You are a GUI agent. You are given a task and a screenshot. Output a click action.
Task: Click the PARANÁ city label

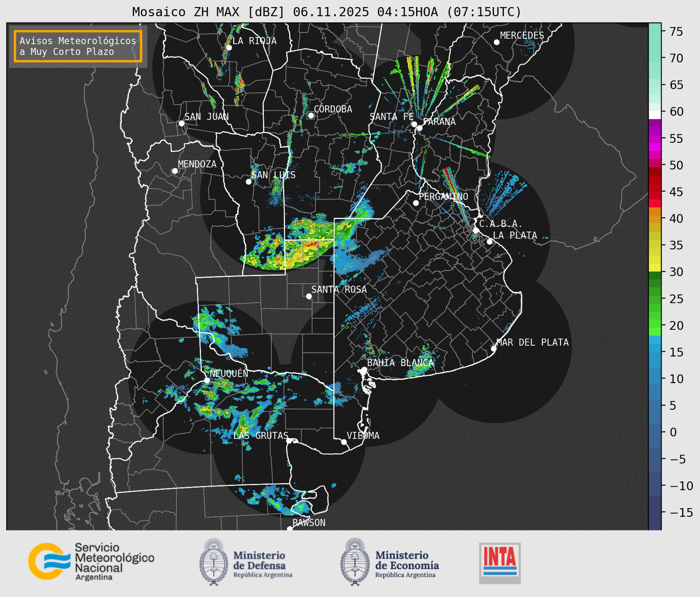(439, 122)
